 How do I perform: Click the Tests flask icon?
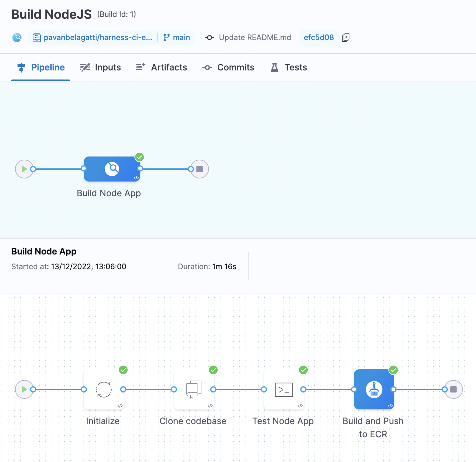click(275, 67)
